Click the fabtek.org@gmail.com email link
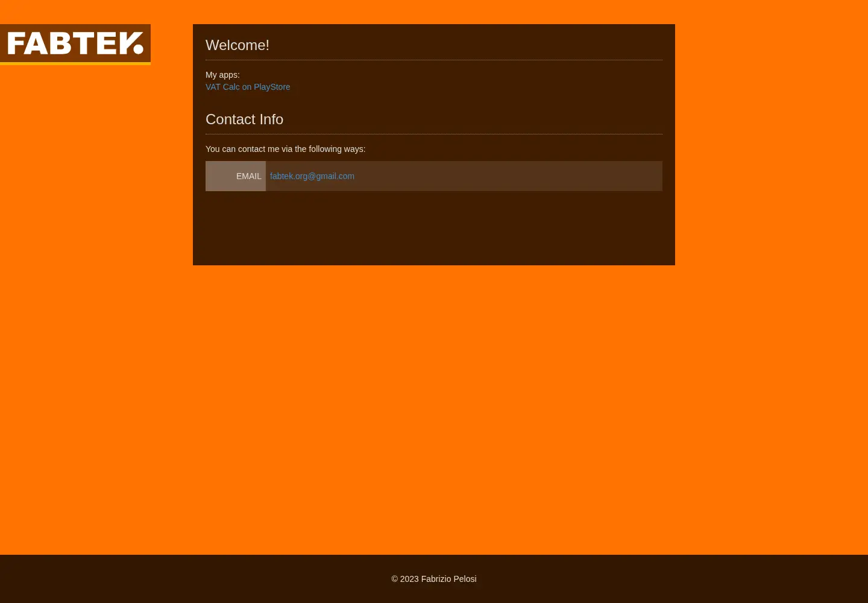Image resolution: width=868 pixels, height=603 pixels. pyautogui.click(x=312, y=176)
